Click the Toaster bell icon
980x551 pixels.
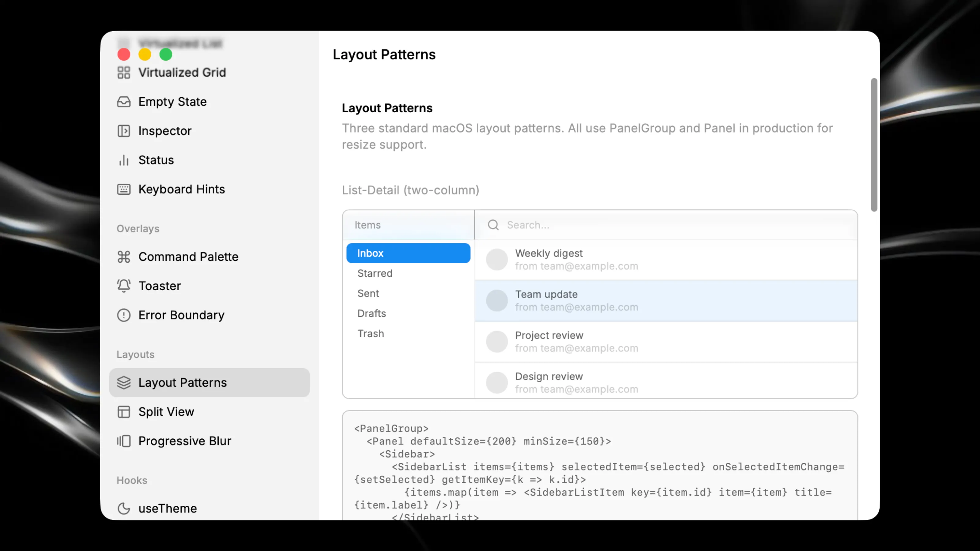click(124, 286)
